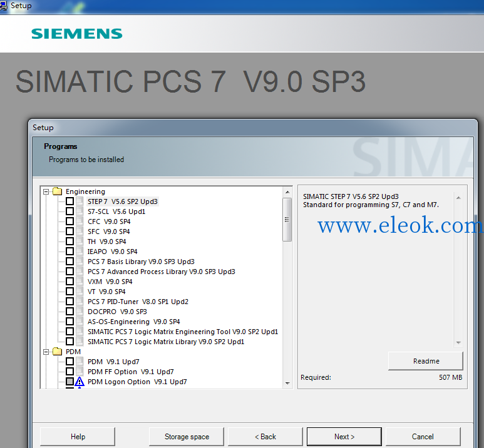Click the Engineering folder icon

click(58, 191)
